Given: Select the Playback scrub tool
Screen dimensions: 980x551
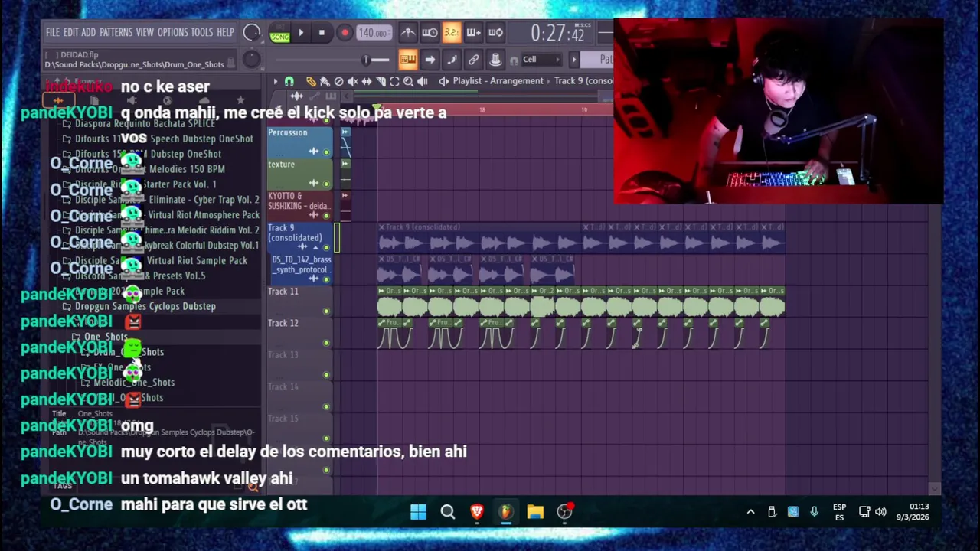Looking at the screenshot, I should point(422,81).
